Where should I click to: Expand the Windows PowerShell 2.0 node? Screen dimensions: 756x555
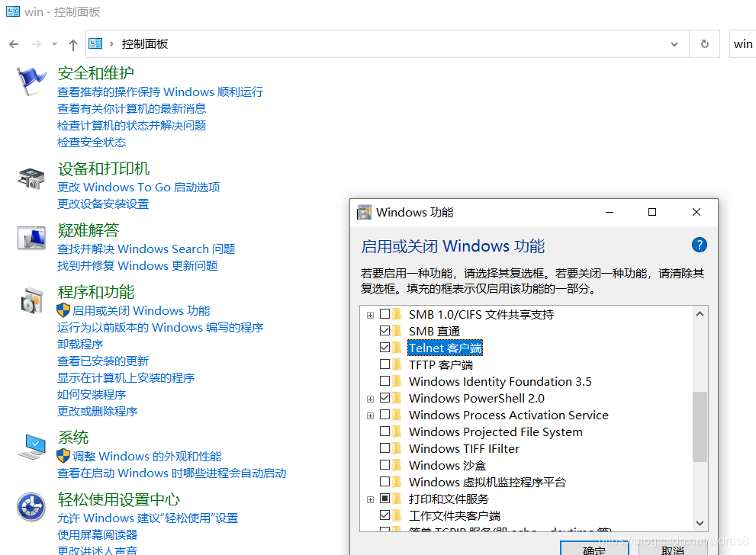tap(370, 399)
